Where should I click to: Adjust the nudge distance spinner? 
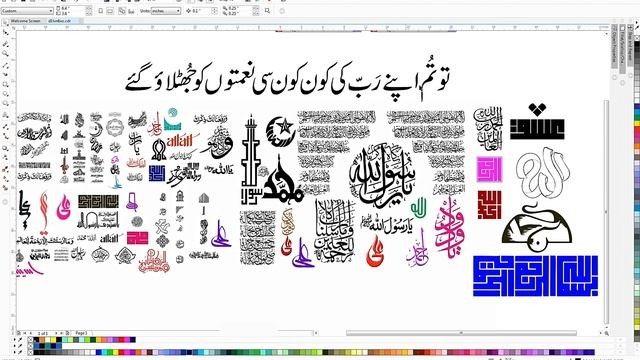(214, 11)
